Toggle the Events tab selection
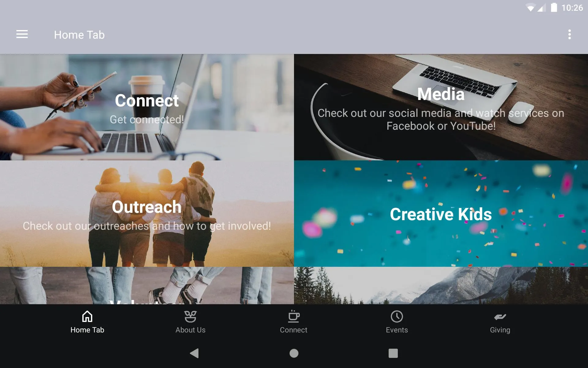 [x=397, y=321]
